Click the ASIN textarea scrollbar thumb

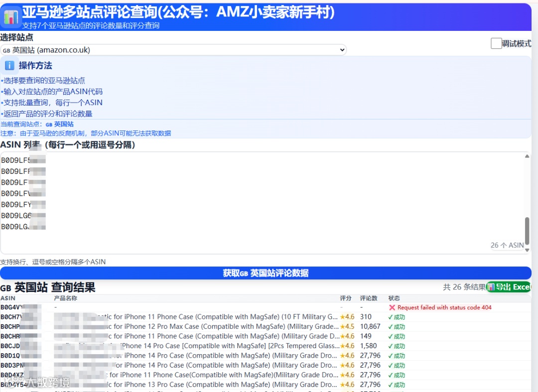tap(527, 231)
